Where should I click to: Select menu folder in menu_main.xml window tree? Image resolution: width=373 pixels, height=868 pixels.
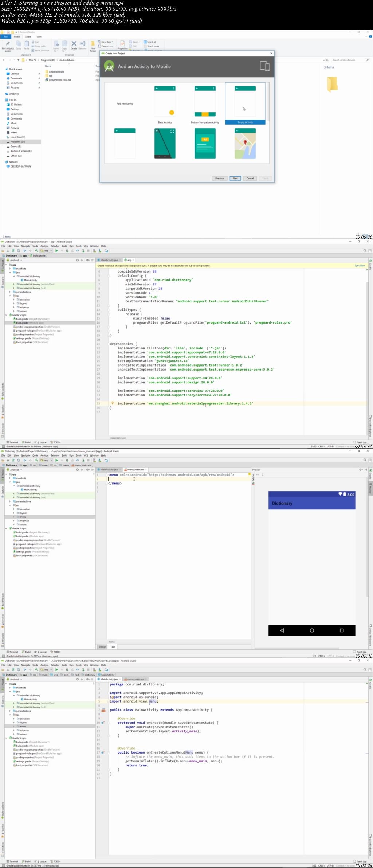(x=23, y=517)
